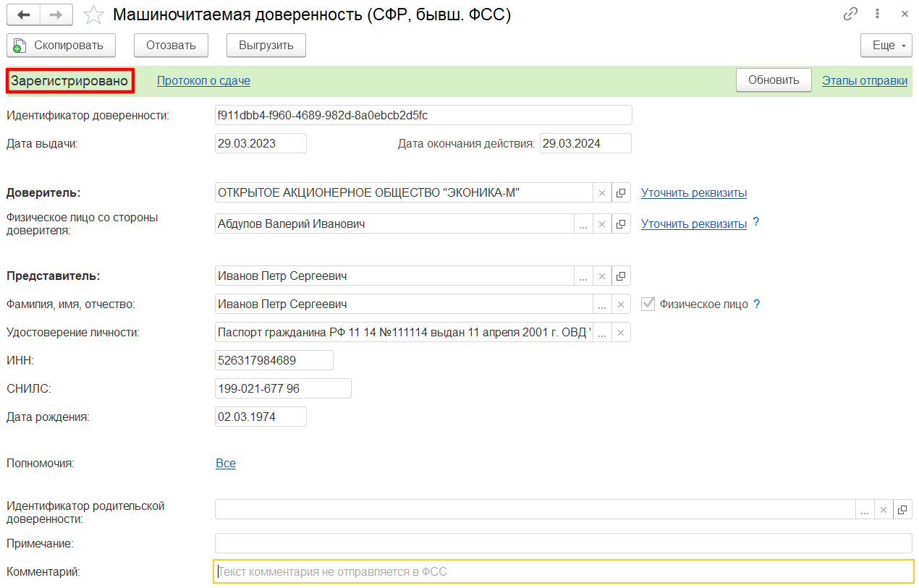
Task: Open Этапы отправки link
Action: pyautogui.click(x=864, y=81)
